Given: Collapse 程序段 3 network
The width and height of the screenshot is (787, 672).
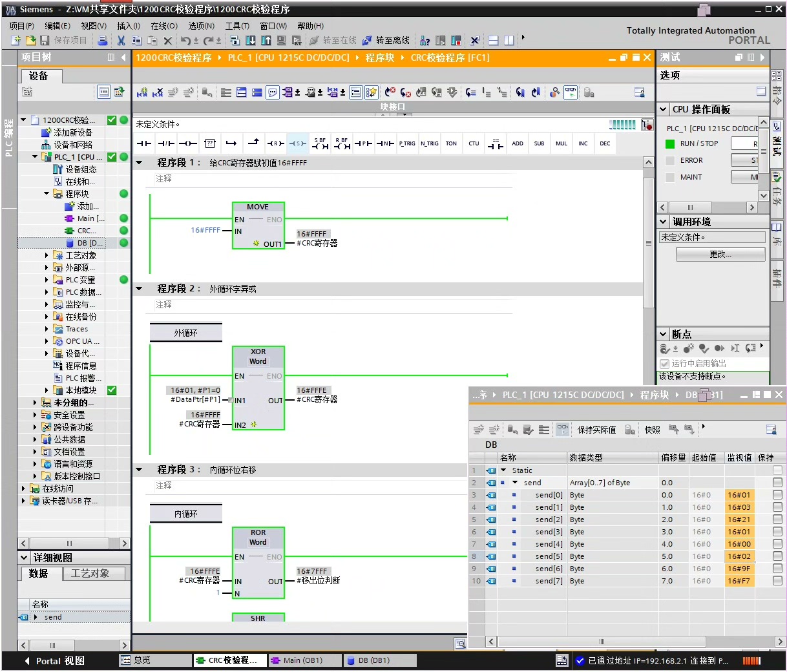Looking at the screenshot, I should click(x=139, y=470).
